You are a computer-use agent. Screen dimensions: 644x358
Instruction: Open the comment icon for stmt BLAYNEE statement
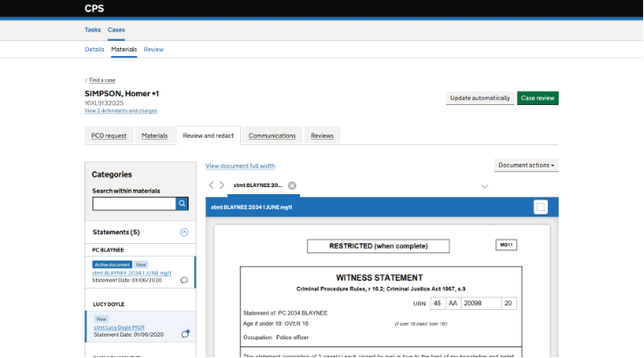(x=184, y=281)
